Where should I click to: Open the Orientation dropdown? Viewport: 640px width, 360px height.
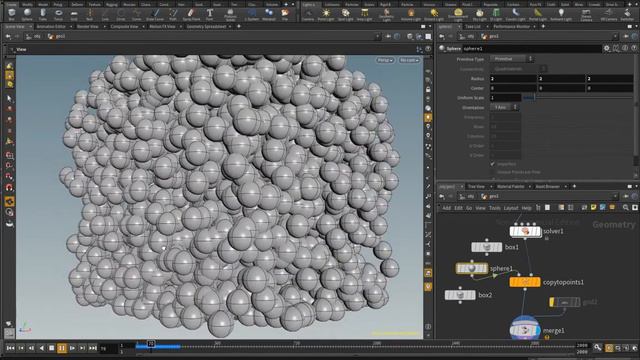point(504,107)
